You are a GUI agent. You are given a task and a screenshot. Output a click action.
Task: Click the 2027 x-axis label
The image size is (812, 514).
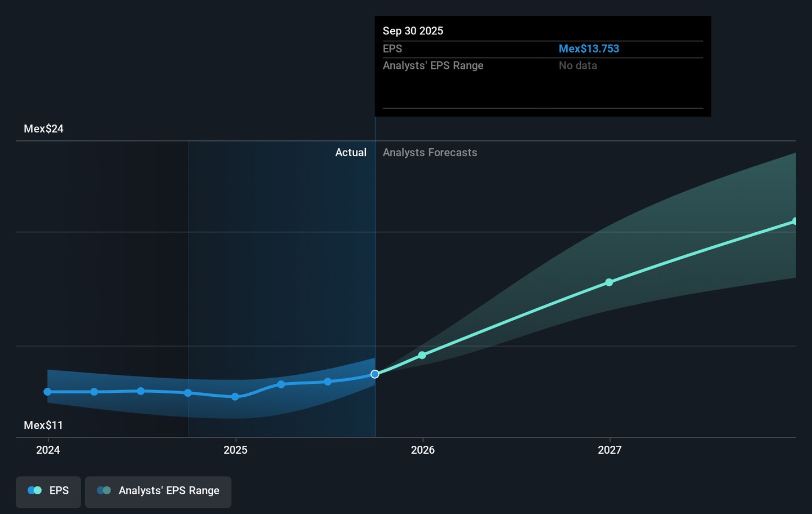coord(610,450)
